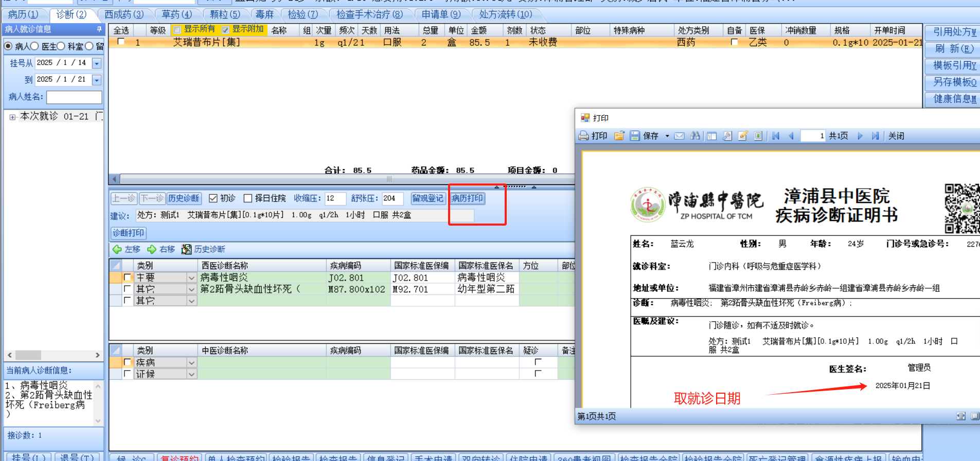980x461 pixels.
Task: Go to next page in print preview
Action: click(x=860, y=136)
